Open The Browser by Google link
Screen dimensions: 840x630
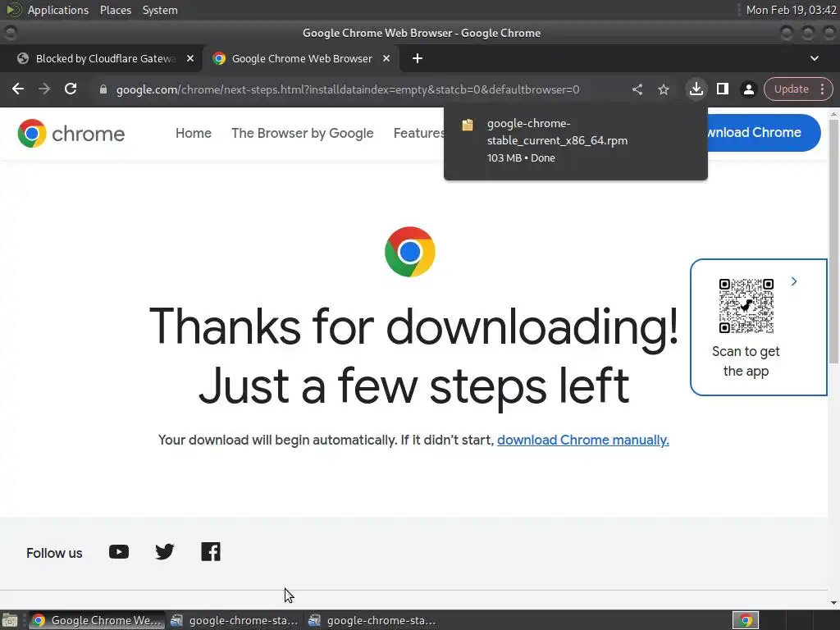tap(302, 134)
